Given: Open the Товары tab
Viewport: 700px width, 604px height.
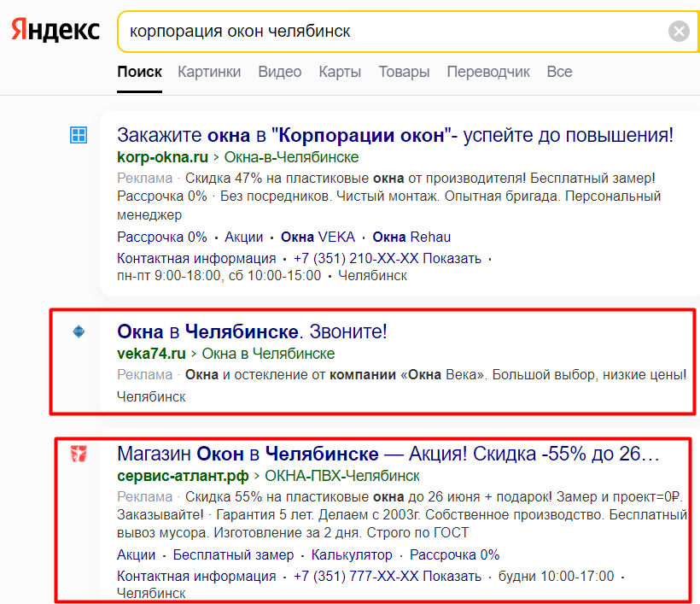Looking at the screenshot, I should pyautogui.click(x=404, y=72).
